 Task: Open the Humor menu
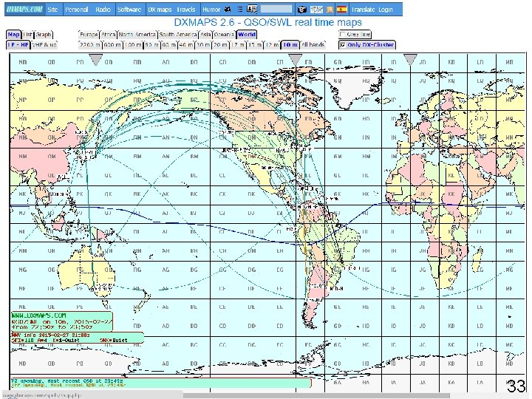coord(211,10)
